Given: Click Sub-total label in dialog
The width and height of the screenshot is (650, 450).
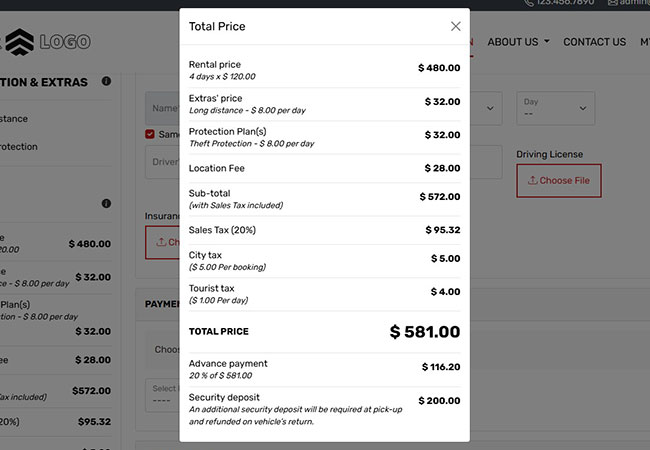Looking at the screenshot, I should 209,193.
